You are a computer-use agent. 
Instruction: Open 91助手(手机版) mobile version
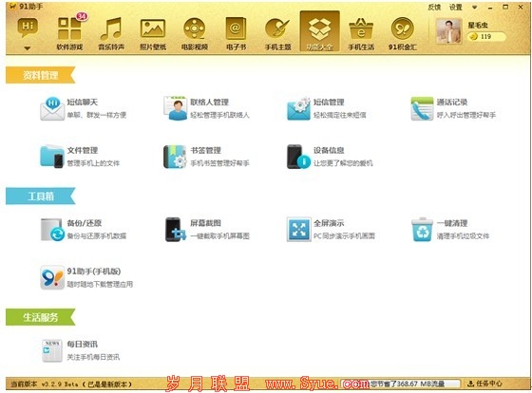86,277
